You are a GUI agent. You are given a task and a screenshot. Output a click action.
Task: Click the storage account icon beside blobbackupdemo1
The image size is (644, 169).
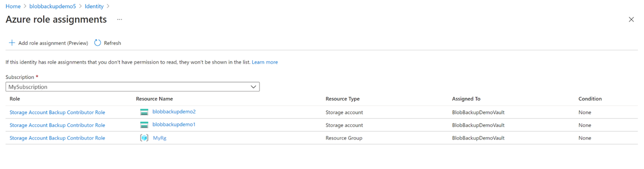pyautogui.click(x=144, y=125)
